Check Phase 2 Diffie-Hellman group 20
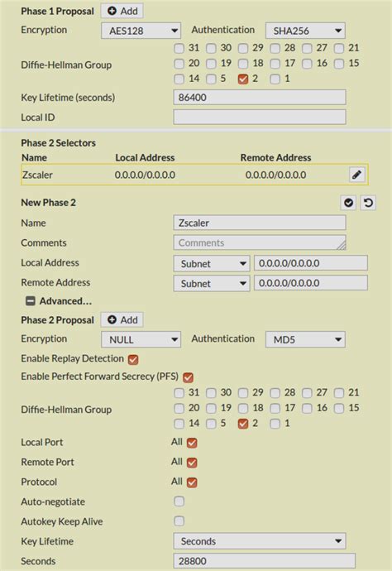Image resolution: width=392 pixels, height=571 pixels. pyautogui.click(x=179, y=408)
